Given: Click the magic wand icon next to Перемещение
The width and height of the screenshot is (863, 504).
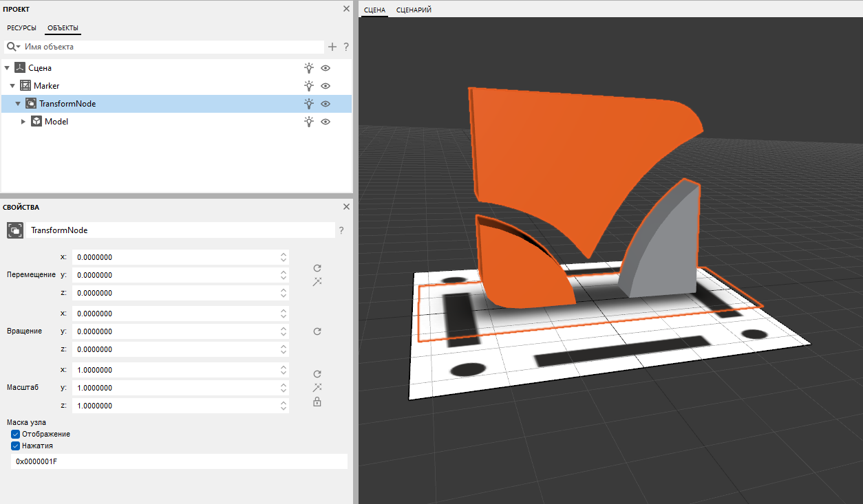Looking at the screenshot, I should [x=317, y=281].
